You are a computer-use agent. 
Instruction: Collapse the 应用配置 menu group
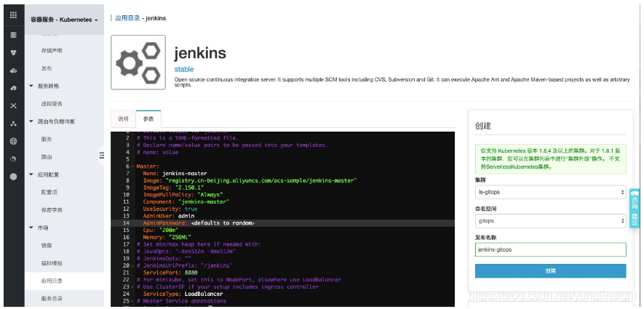(x=31, y=174)
